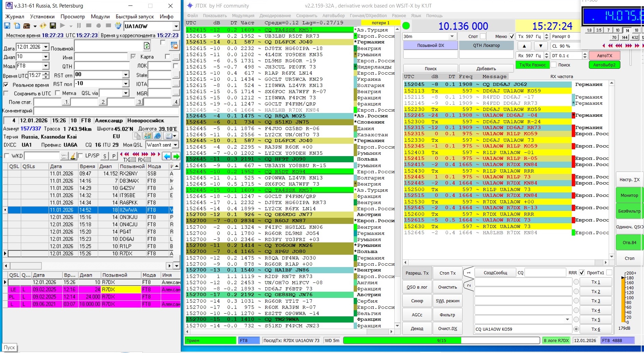Open the Мода FT8 dropdown
644x353 pixels.
46,66
